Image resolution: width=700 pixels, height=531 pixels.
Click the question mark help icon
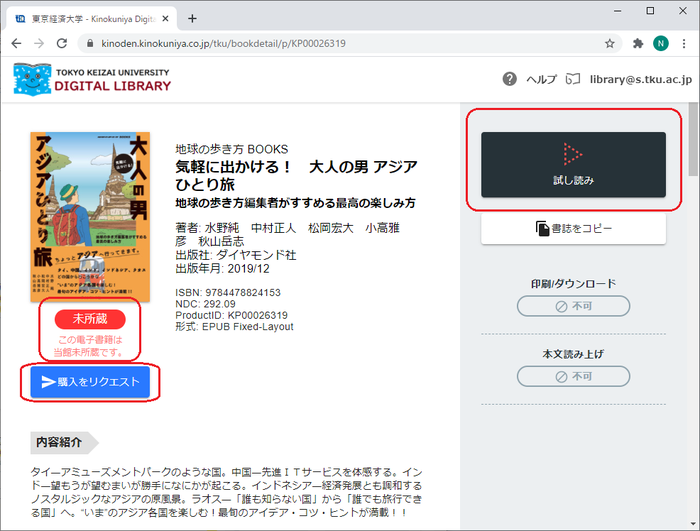pos(509,79)
